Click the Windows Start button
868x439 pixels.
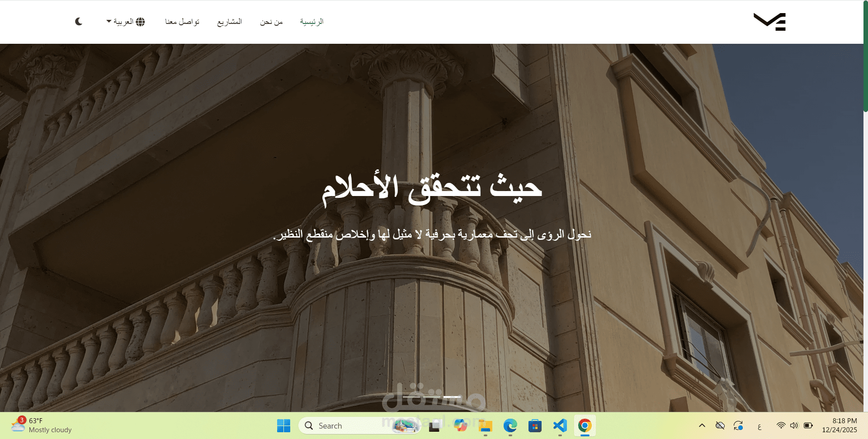click(283, 425)
